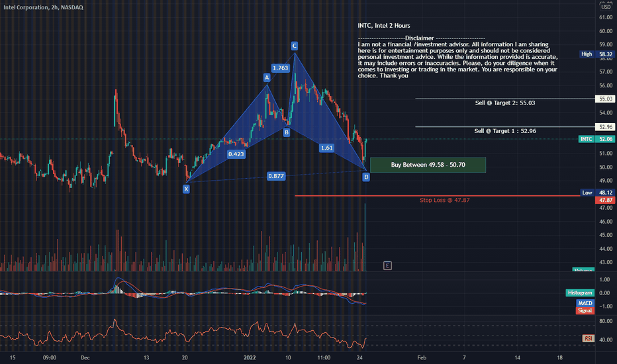Image resolution: width=617 pixels, height=364 pixels.
Task: Click the High 58.32 price tag
Action: point(597,54)
